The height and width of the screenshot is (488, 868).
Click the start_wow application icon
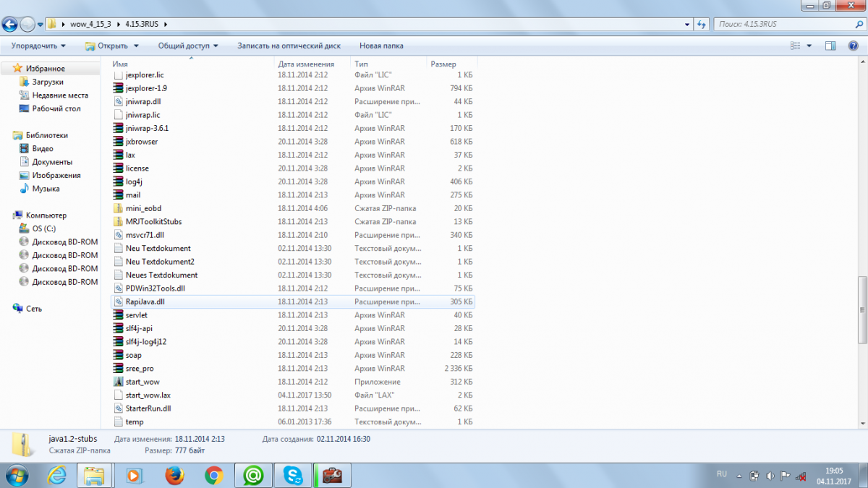119,382
